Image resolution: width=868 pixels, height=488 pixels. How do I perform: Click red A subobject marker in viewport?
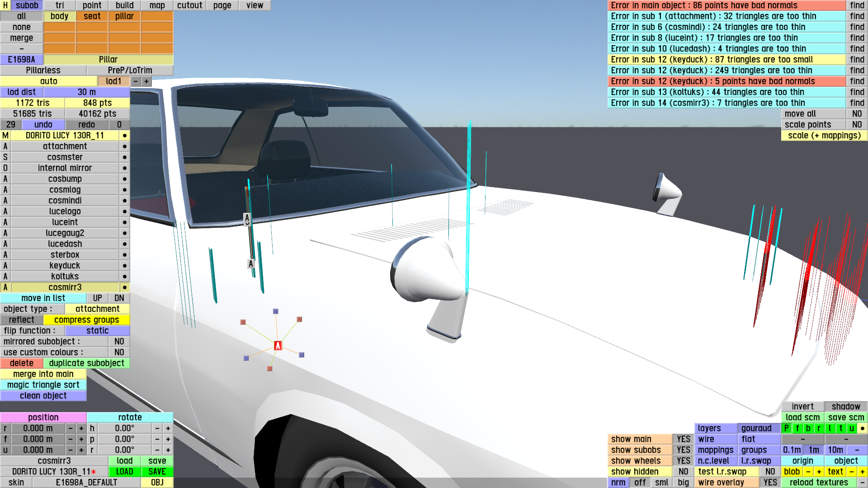coord(278,346)
